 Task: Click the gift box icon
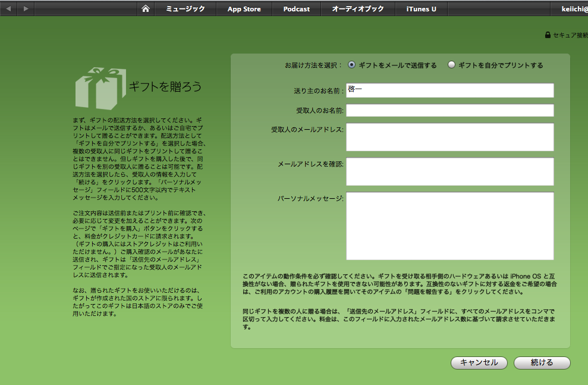(x=100, y=88)
